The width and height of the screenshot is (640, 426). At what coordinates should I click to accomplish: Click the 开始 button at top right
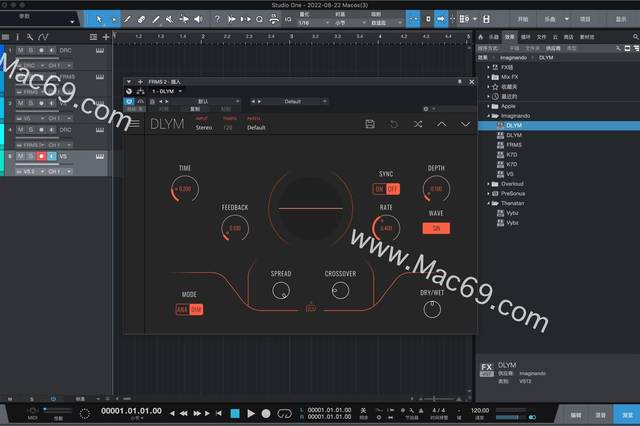point(523,19)
